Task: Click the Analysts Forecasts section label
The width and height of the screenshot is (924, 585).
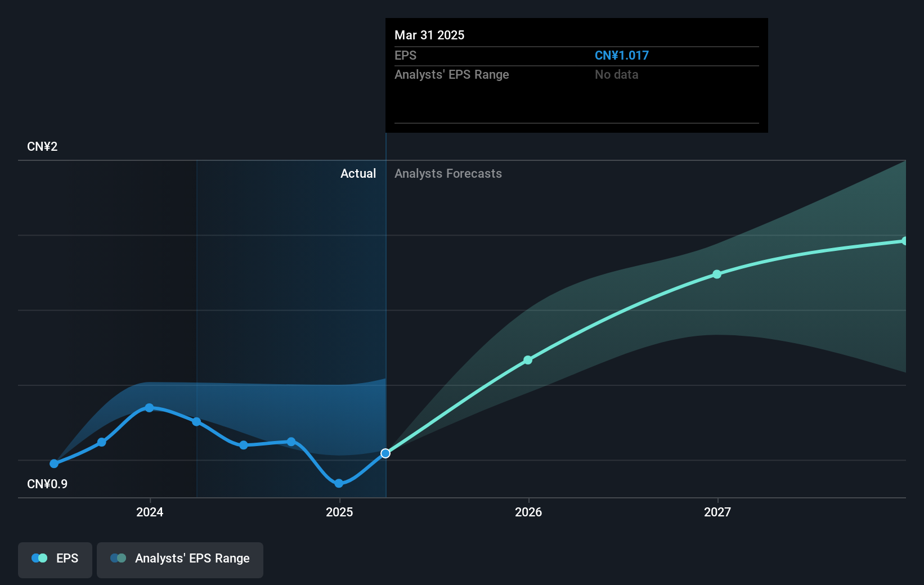Action: pos(448,173)
